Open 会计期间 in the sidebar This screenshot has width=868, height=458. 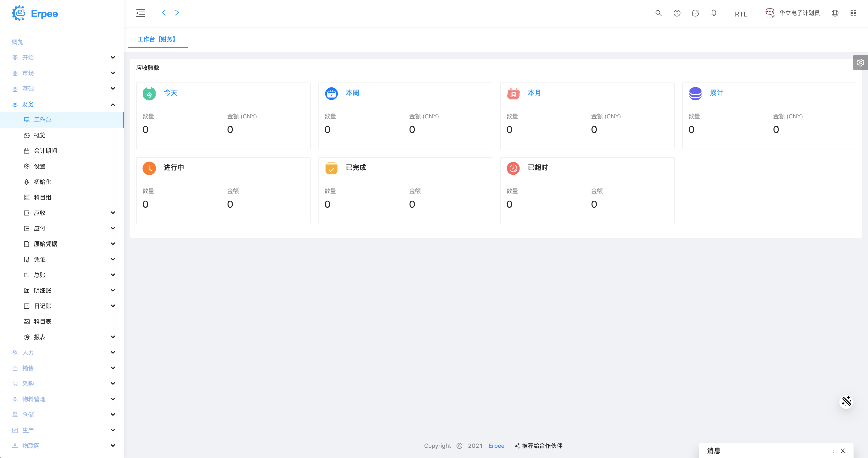[x=45, y=151]
